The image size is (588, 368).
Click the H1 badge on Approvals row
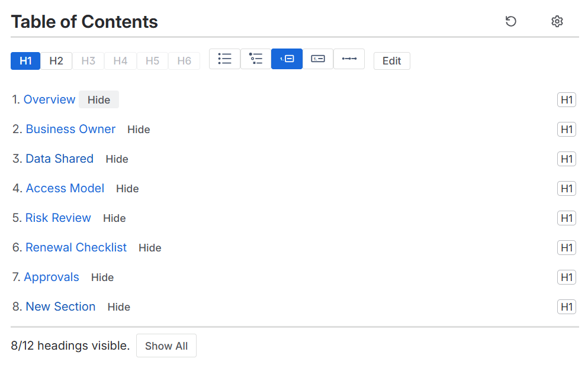[566, 277]
